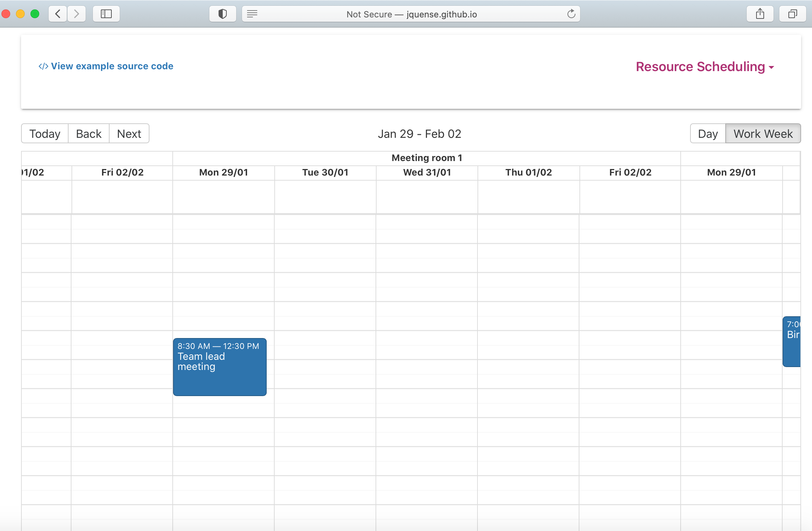Click the privacy shield icon

pos(222,14)
